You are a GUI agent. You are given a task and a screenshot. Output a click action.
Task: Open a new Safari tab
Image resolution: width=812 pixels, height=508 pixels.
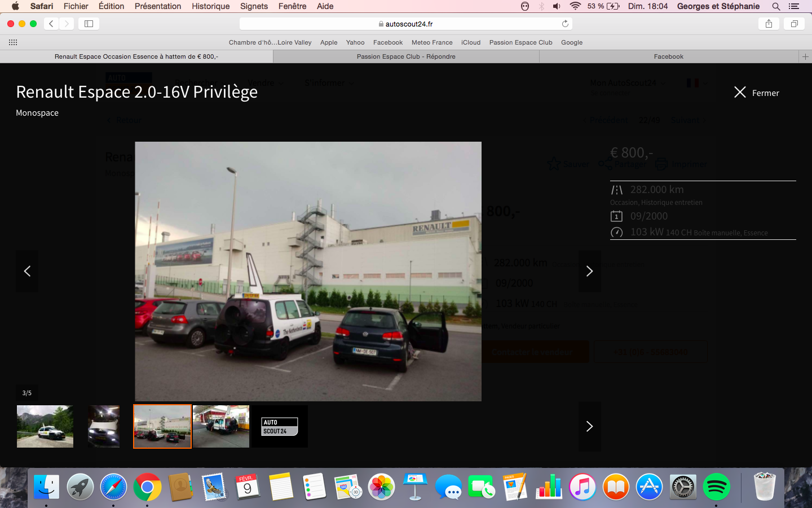tap(805, 56)
